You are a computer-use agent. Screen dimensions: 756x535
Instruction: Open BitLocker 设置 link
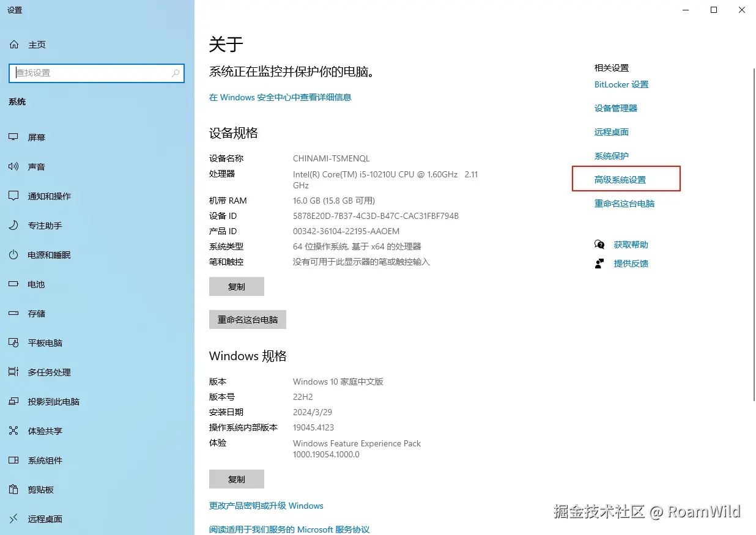(x=621, y=84)
